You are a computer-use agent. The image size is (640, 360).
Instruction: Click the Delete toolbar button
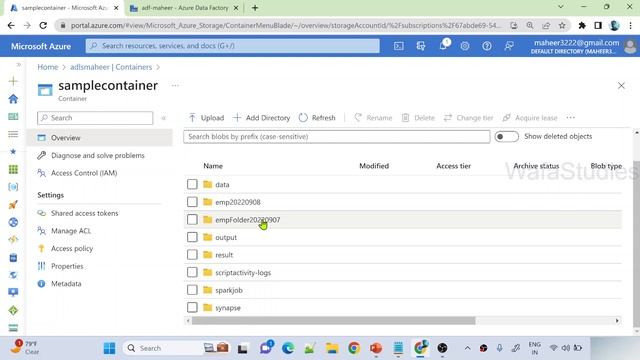point(418,118)
